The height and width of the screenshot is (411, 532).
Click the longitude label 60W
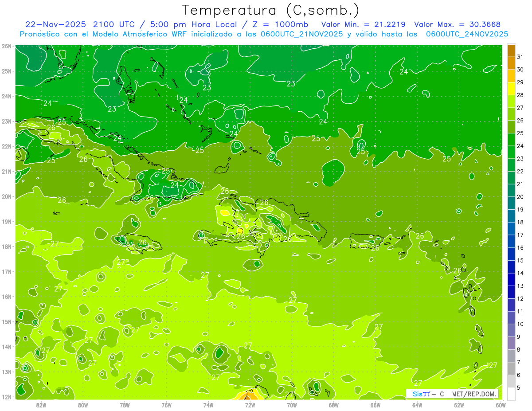501,404
